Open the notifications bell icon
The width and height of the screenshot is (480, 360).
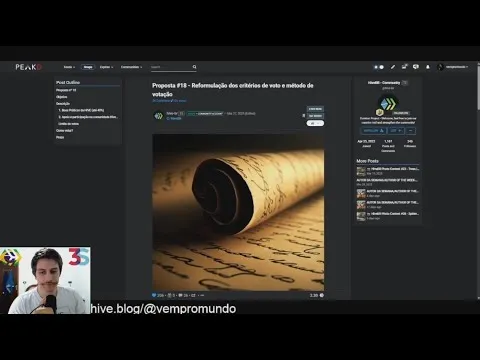pyautogui.click(x=428, y=67)
